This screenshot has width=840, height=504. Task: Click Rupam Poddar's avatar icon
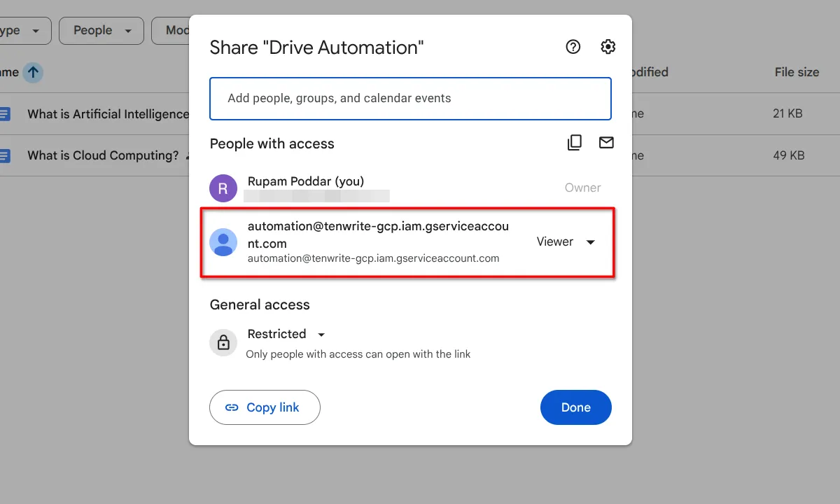tap(223, 188)
